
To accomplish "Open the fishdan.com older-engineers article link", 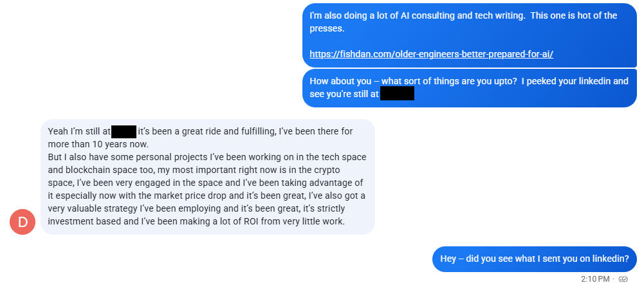I will pyautogui.click(x=431, y=55).
